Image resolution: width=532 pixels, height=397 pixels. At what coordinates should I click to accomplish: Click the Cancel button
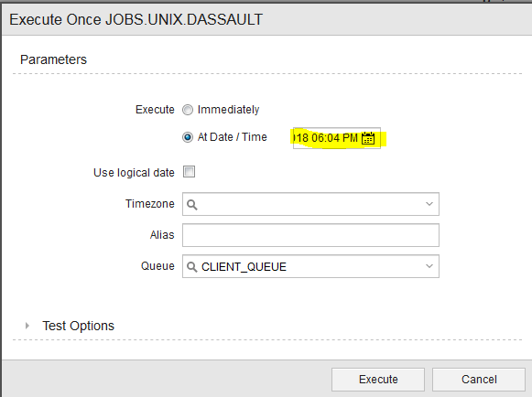tap(479, 380)
